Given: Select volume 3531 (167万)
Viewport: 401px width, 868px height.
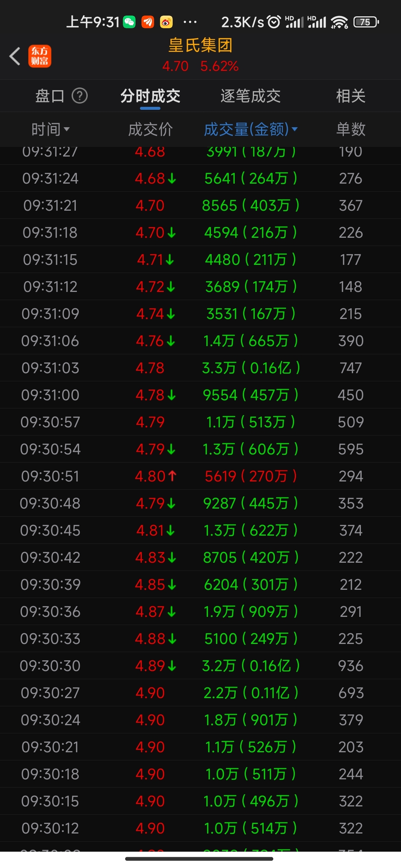Looking at the screenshot, I should pyautogui.click(x=251, y=314).
